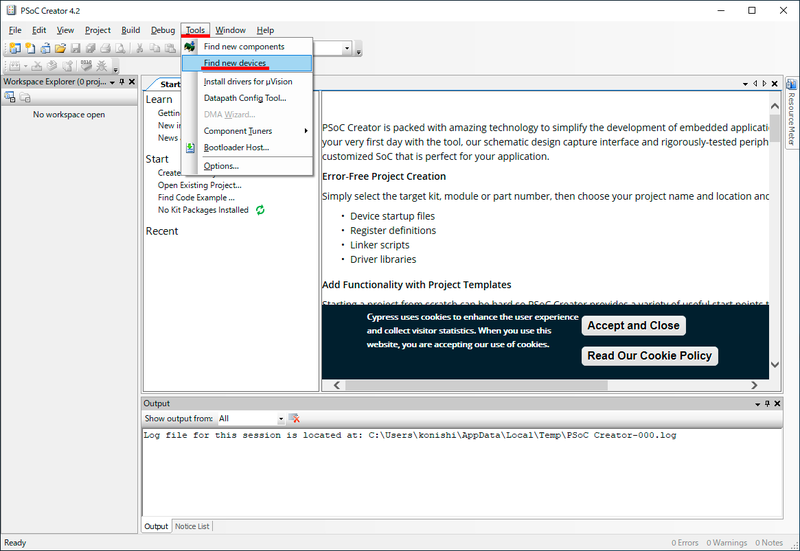Click the Save toolbar icon

point(76,48)
